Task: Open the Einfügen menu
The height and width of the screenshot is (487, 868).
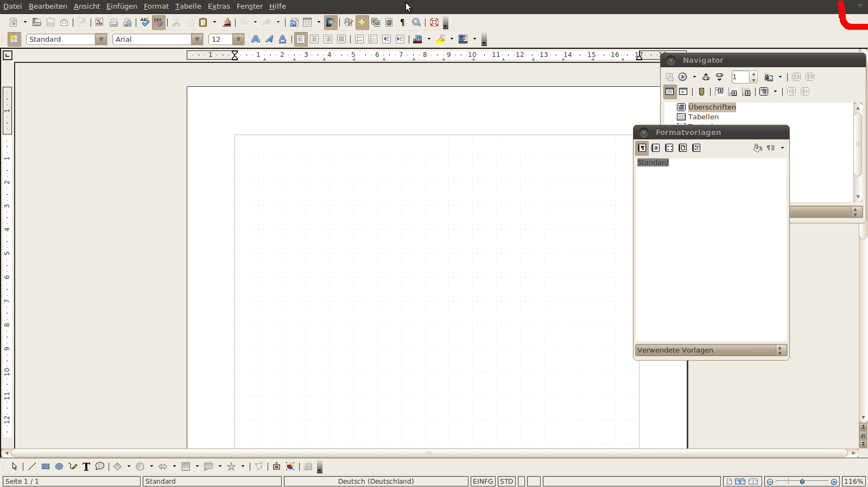Action: (122, 6)
